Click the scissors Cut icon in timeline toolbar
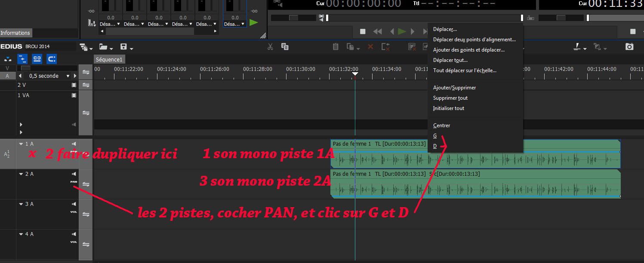 tap(270, 47)
